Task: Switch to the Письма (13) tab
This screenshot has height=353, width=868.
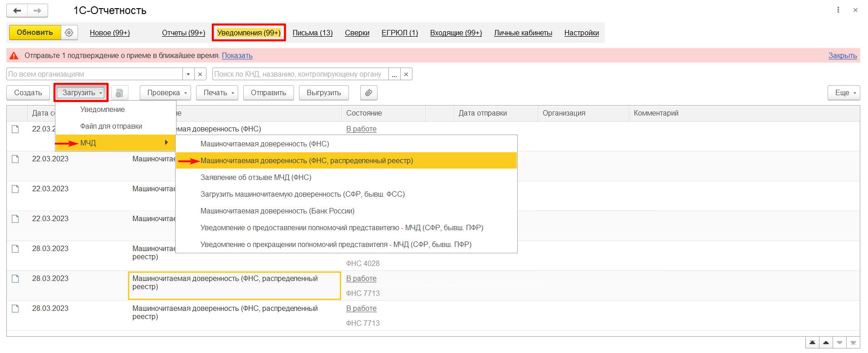Action: coord(313,33)
